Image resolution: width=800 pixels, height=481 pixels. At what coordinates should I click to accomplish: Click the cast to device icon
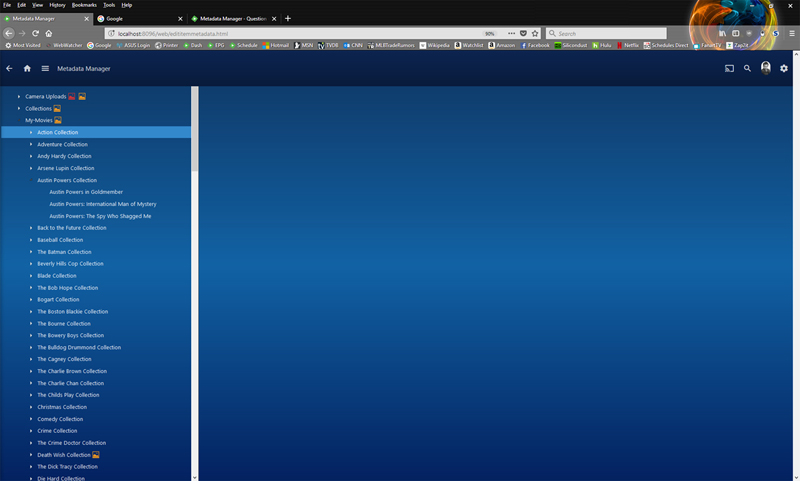coord(729,68)
